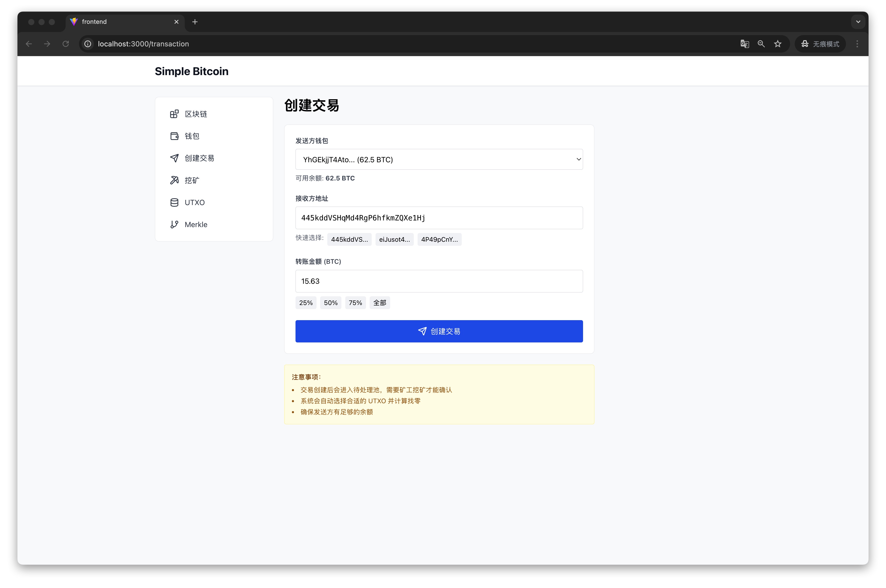The width and height of the screenshot is (886, 588).
Task: Click the transfer amount (转账金额) input field
Action: point(439,281)
